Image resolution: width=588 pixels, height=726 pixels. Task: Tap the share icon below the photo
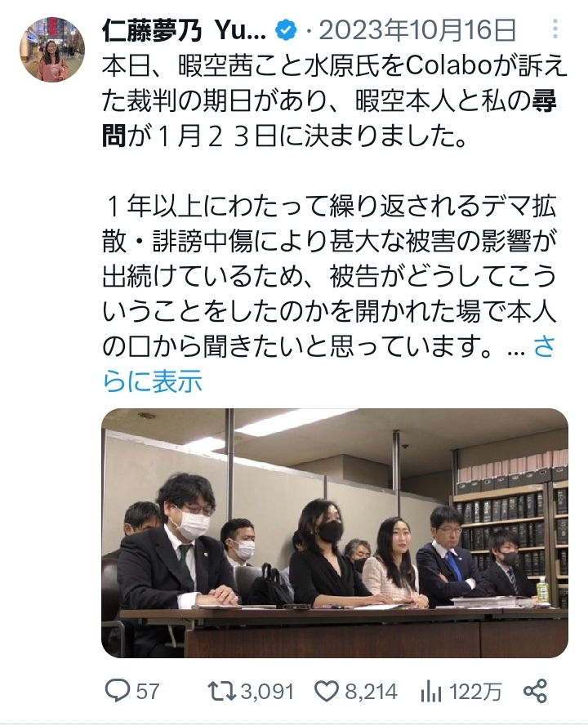[535, 691]
